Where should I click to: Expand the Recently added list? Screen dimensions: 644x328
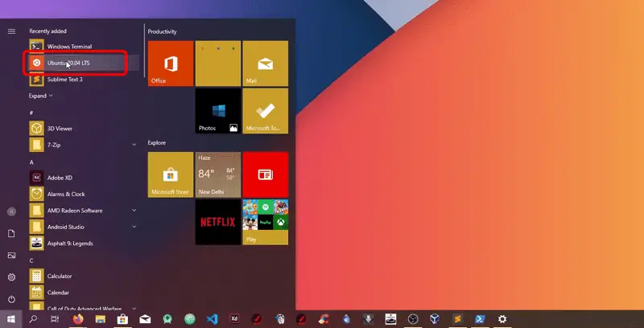pos(41,96)
